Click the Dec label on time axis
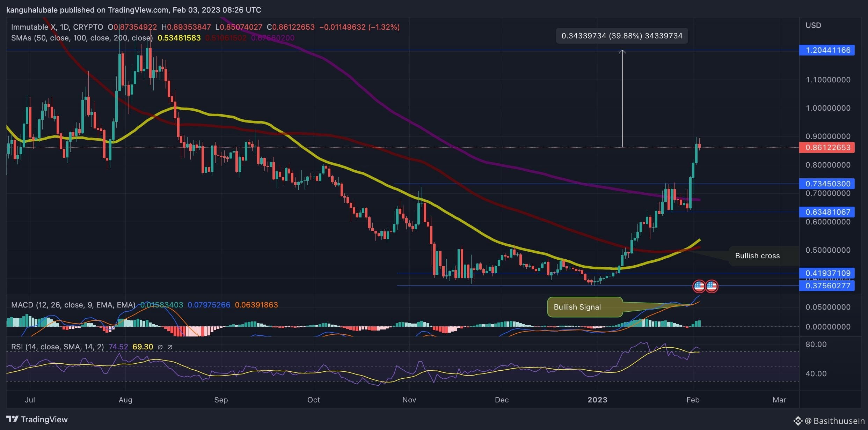This screenshot has height=430, width=868. point(502,400)
